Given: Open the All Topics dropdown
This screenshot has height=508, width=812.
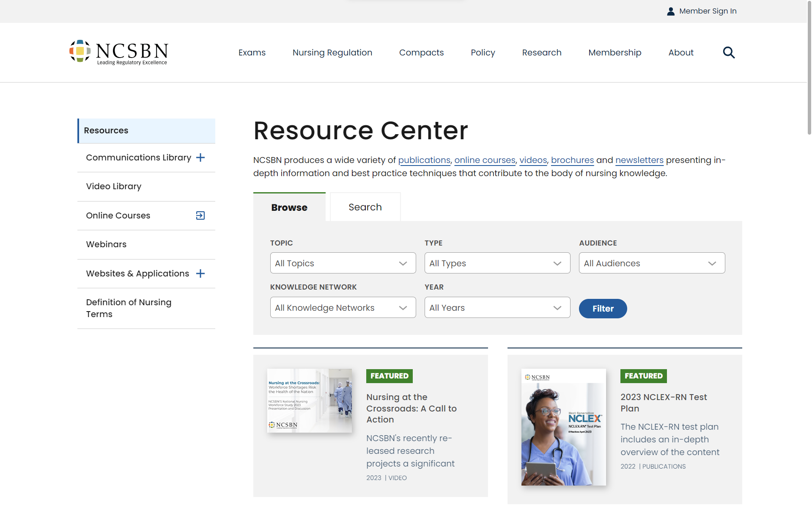Looking at the screenshot, I should (x=343, y=263).
